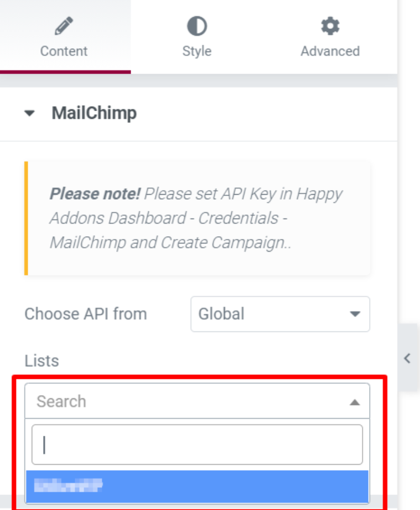Collapse the MailChimp section with its triangle

point(30,113)
